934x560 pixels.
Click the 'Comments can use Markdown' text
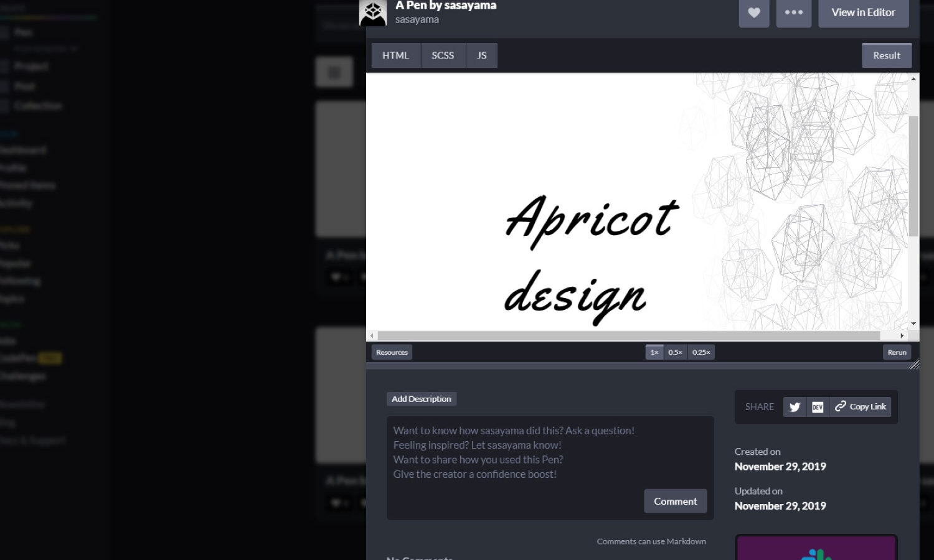click(x=651, y=541)
